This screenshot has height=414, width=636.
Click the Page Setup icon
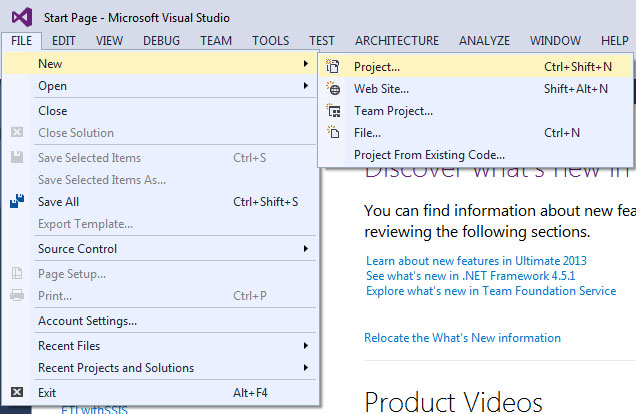click(x=17, y=273)
